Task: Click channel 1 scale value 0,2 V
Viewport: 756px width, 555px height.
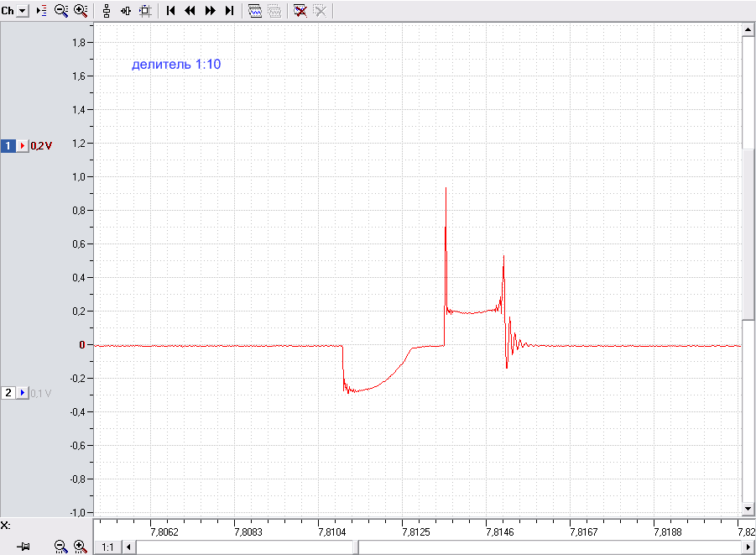Action: 41,146
